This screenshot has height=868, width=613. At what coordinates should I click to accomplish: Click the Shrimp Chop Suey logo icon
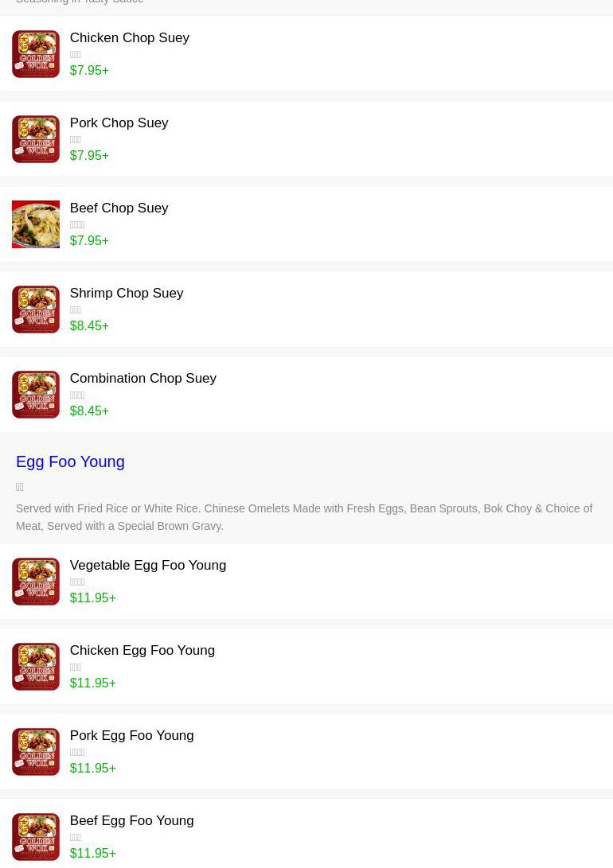[x=36, y=309]
